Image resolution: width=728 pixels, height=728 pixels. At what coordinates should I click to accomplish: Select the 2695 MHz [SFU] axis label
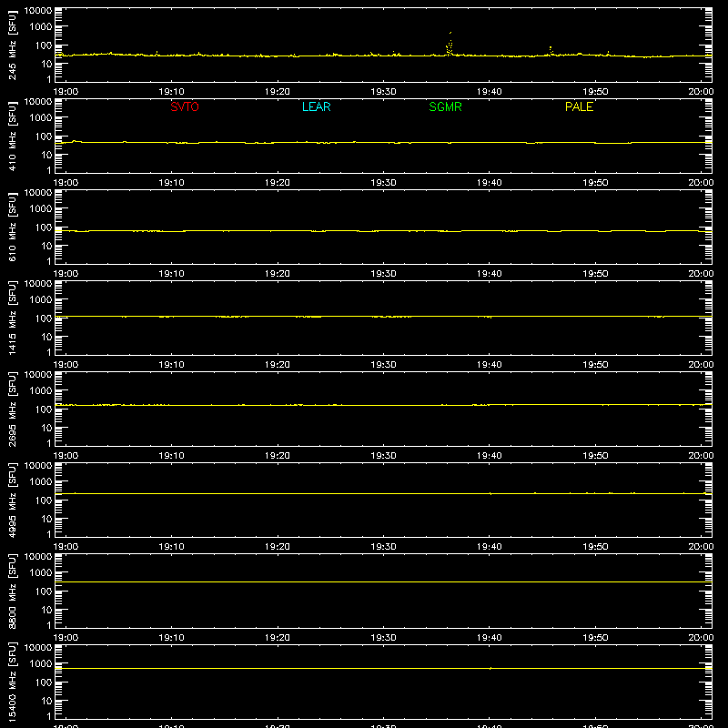coord(12,409)
